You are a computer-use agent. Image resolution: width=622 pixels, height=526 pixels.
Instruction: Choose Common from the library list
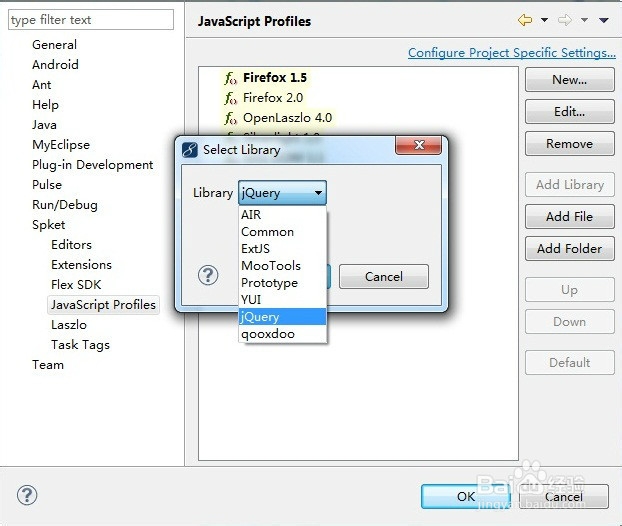282,232
